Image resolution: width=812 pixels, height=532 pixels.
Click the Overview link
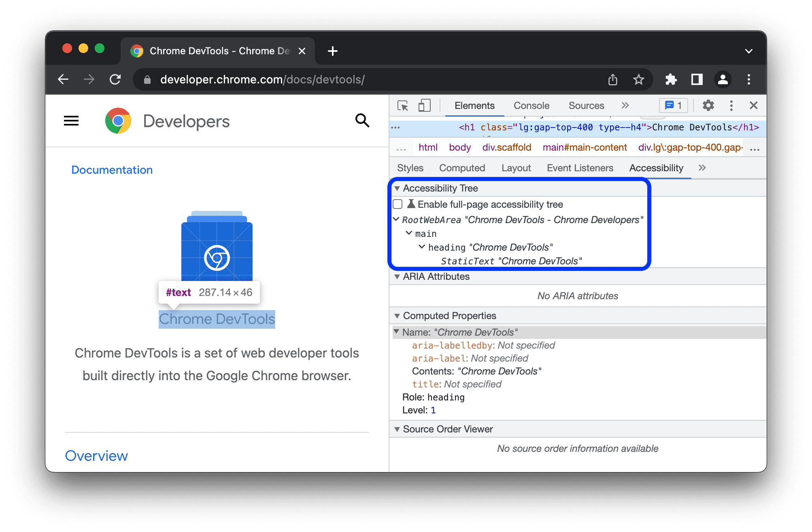tap(96, 456)
